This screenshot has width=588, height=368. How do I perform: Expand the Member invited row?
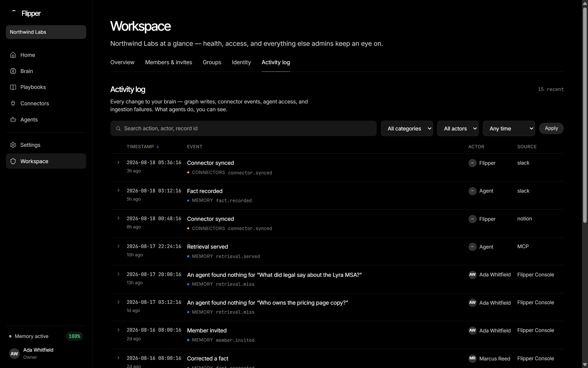tap(118, 330)
